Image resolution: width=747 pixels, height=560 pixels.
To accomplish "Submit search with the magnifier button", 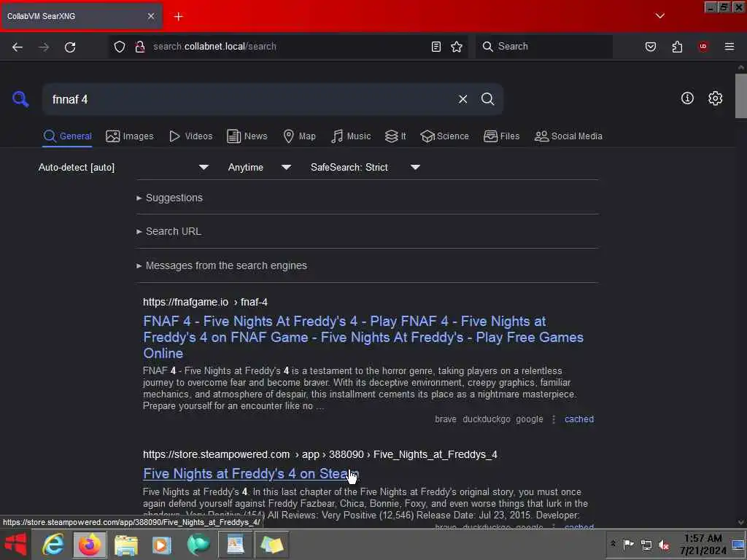I will point(488,99).
